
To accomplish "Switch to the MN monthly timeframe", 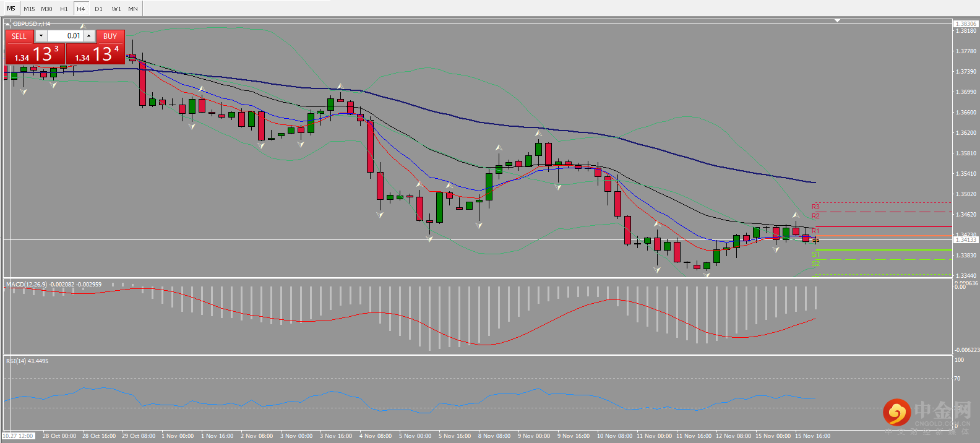I will tap(133, 9).
